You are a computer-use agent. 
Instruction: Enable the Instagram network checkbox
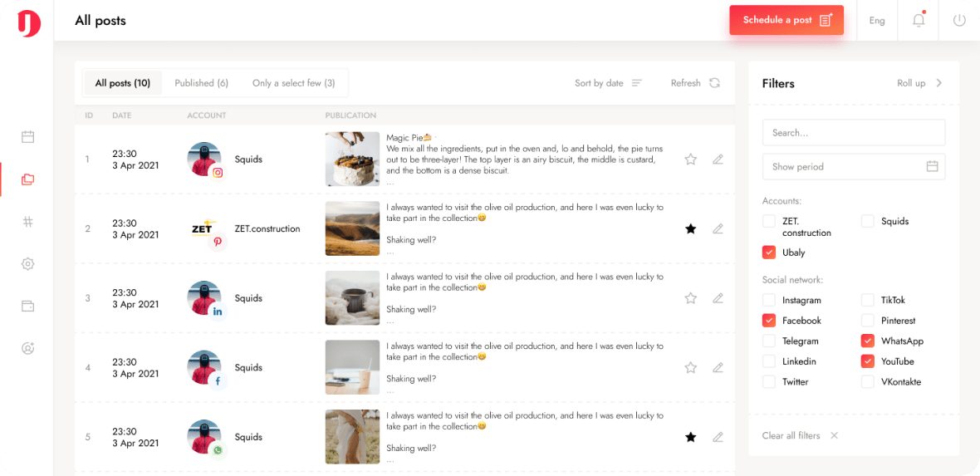tap(769, 301)
